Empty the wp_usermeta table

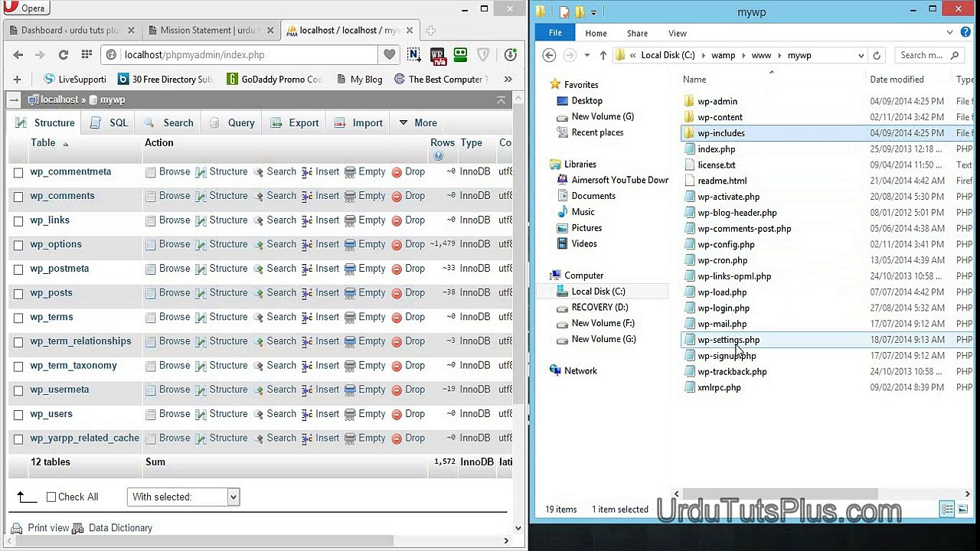point(365,390)
